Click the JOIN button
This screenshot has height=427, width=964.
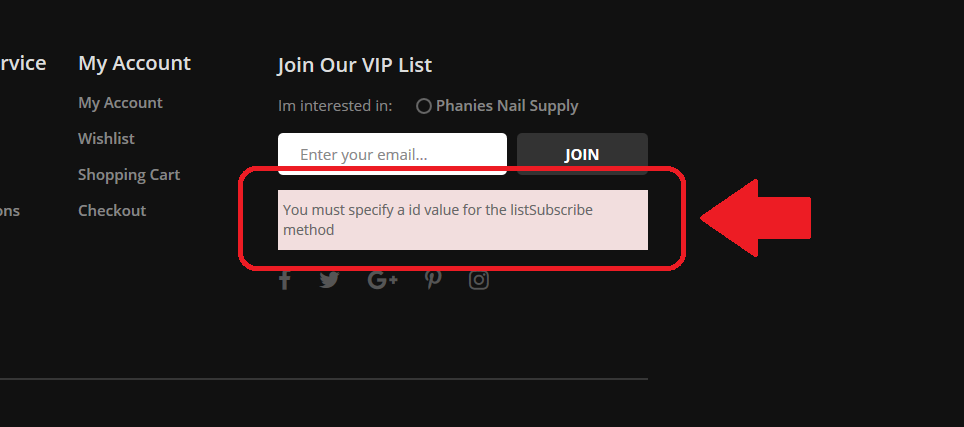point(582,154)
